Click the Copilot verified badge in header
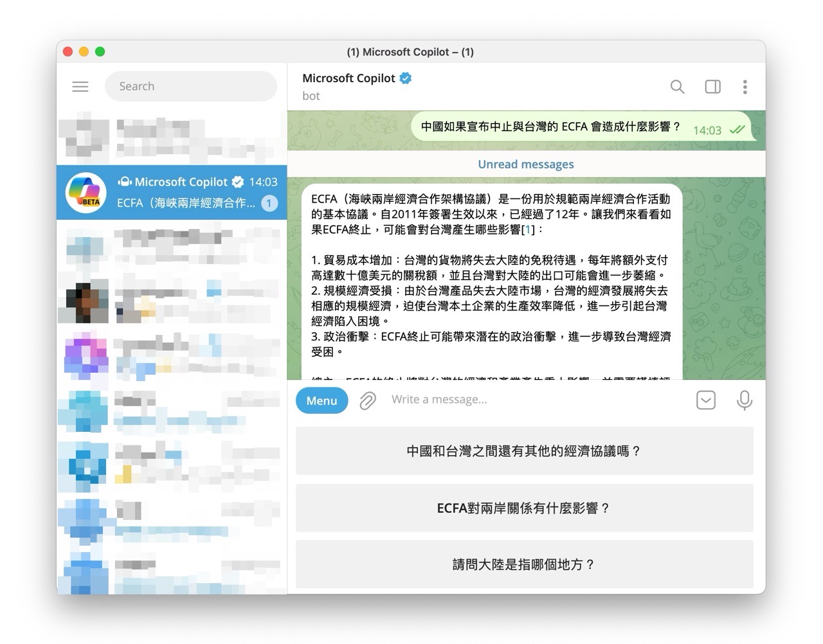 point(406,78)
